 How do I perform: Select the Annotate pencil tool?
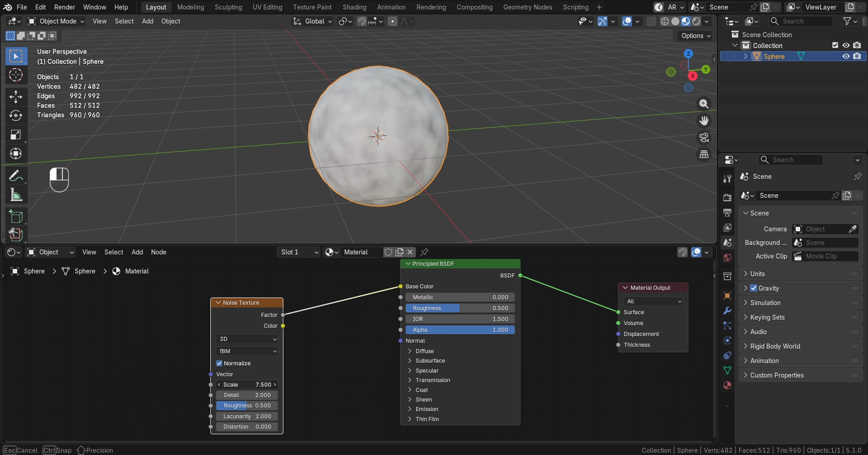point(16,176)
